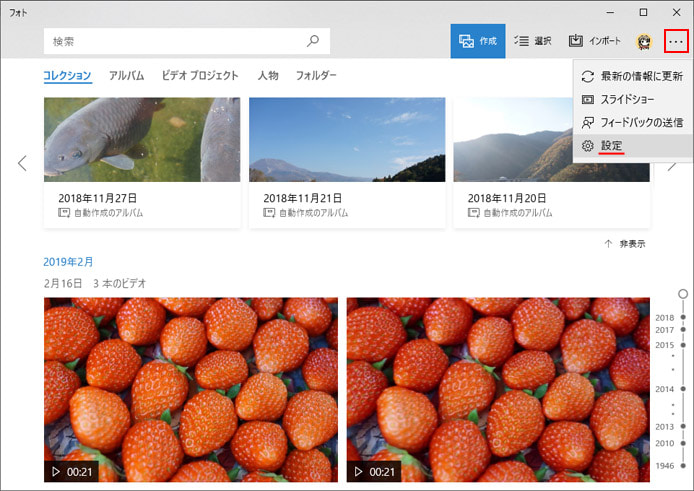This screenshot has height=491, width=694.
Task: Click the 2月16日 3本のビデオ date label
Action: (95, 283)
